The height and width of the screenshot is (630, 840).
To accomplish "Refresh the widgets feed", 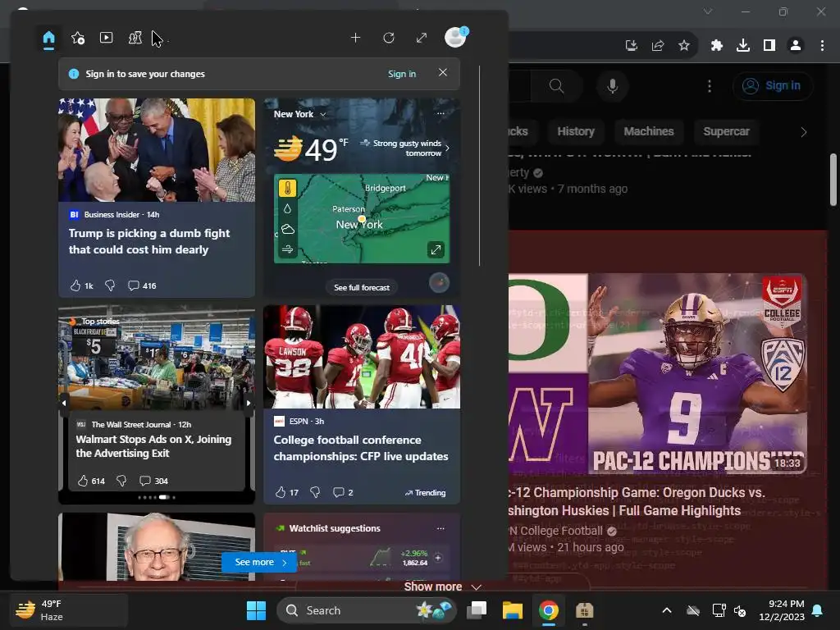I will (389, 38).
